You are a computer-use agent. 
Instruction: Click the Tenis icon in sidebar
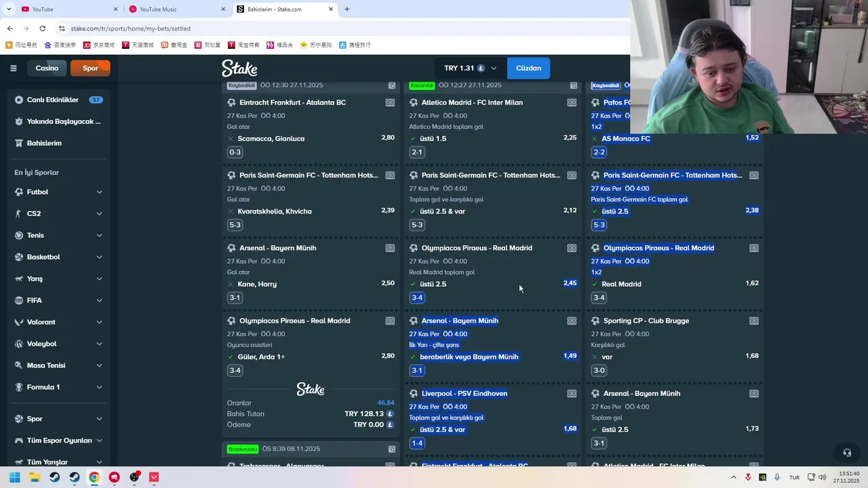pyautogui.click(x=19, y=235)
